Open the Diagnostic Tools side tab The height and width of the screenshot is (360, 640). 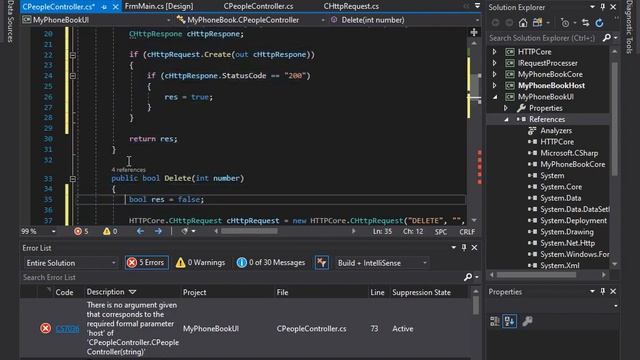629,27
